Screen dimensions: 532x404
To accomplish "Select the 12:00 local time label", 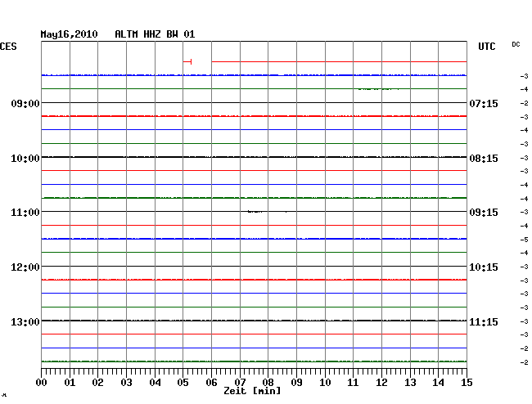I will pyautogui.click(x=25, y=267).
